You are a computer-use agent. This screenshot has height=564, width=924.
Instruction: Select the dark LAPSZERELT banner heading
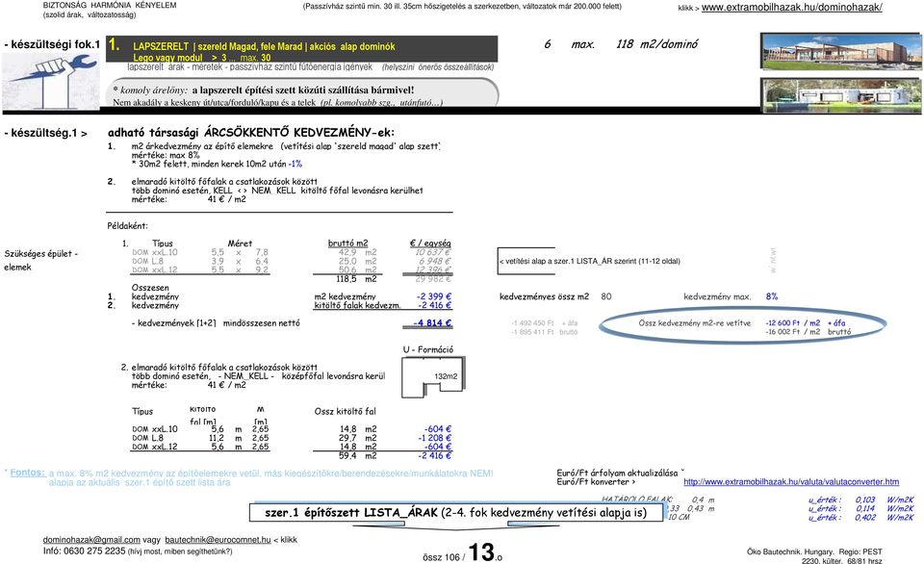pos(301,49)
